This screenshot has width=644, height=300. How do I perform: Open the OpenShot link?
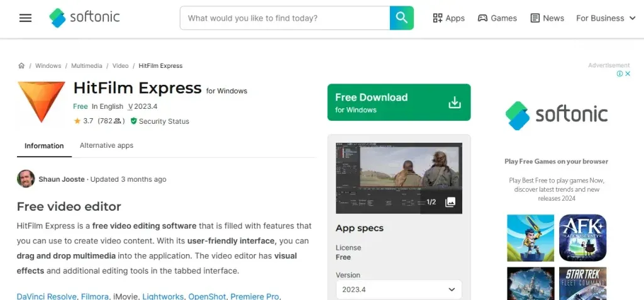tap(208, 296)
